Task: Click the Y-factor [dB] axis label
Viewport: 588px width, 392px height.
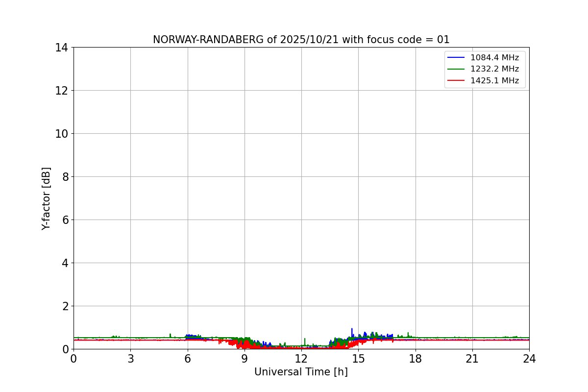Action: point(46,198)
